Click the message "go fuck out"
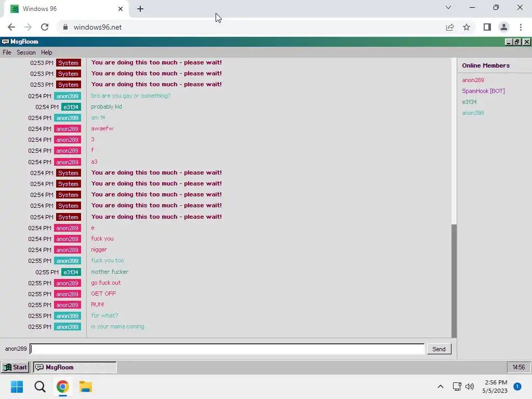Viewport: 532px width, 399px height. [x=105, y=283]
